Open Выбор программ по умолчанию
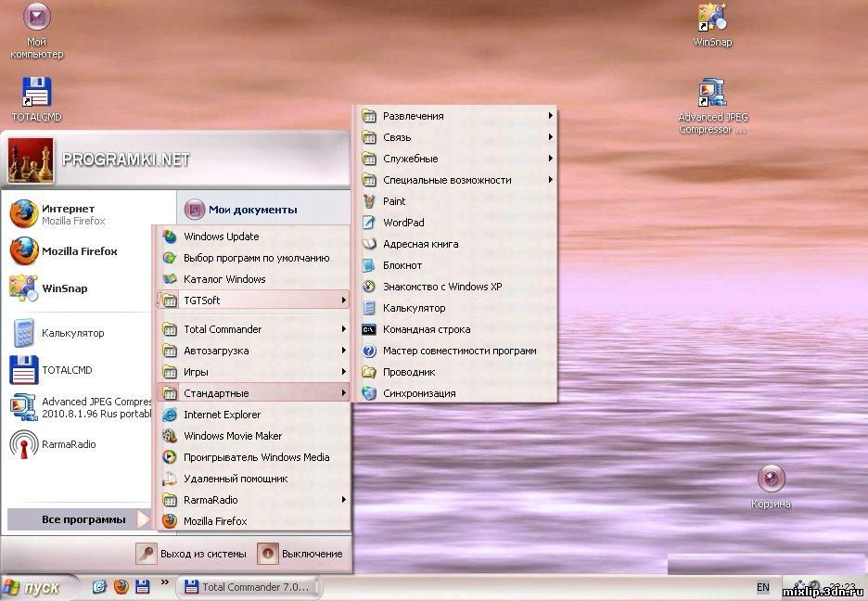 [x=253, y=258]
